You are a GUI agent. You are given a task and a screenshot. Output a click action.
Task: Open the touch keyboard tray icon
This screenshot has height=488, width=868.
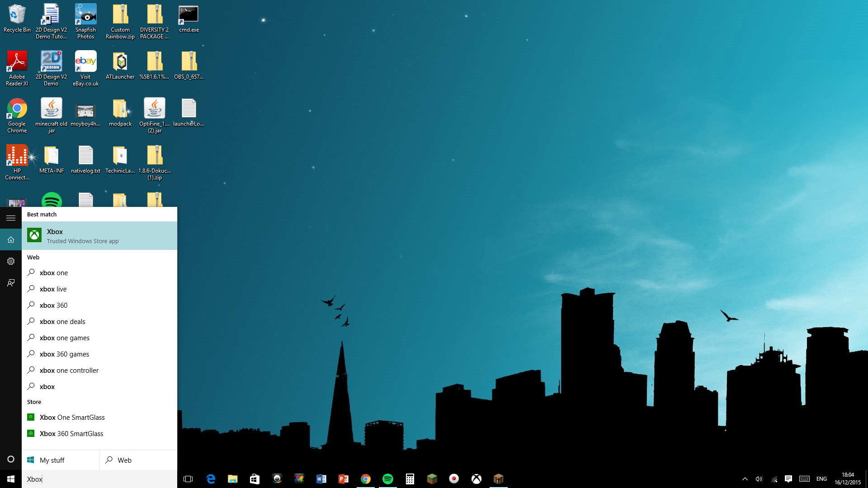click(804, 479)
